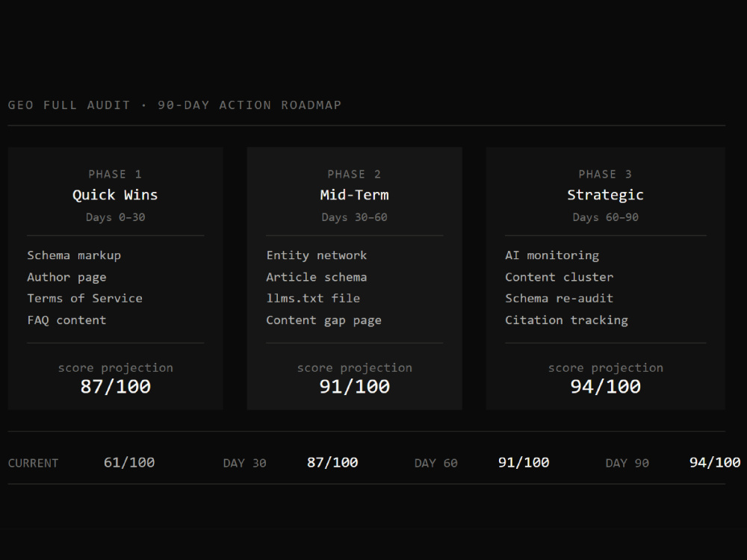
Task: Click the AI monitoring item
Action: click(x=552, y=255)
